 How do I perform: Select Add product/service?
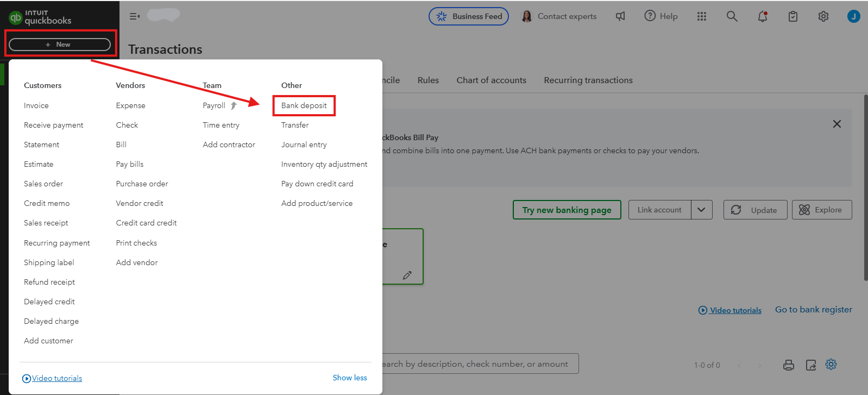click(x=317, y=203)
